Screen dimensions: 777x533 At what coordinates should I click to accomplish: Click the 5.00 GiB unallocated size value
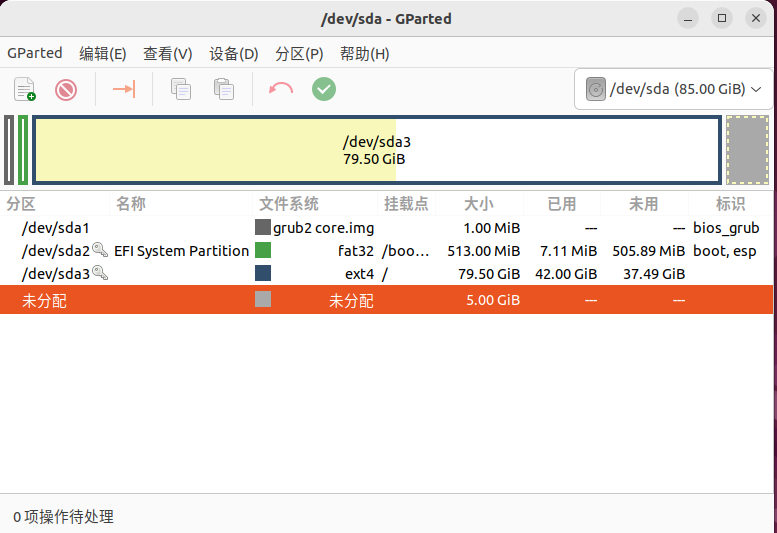click(493, 300)
